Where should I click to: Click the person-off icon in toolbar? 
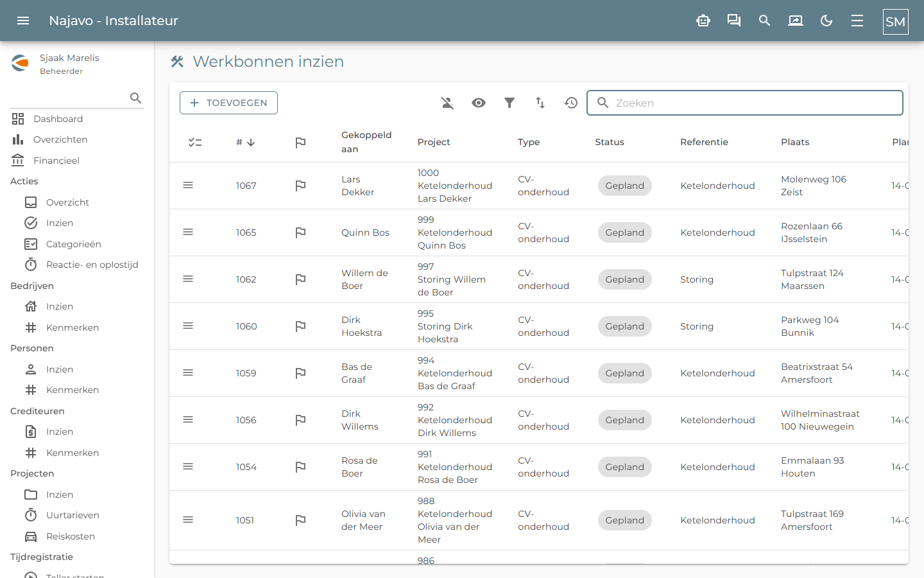coord(448,103)
